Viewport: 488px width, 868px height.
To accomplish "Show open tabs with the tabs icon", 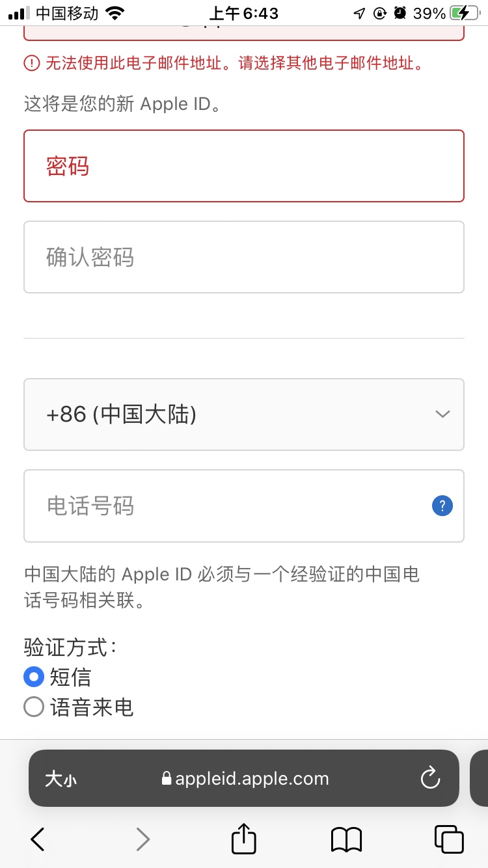I will point(448,839).
